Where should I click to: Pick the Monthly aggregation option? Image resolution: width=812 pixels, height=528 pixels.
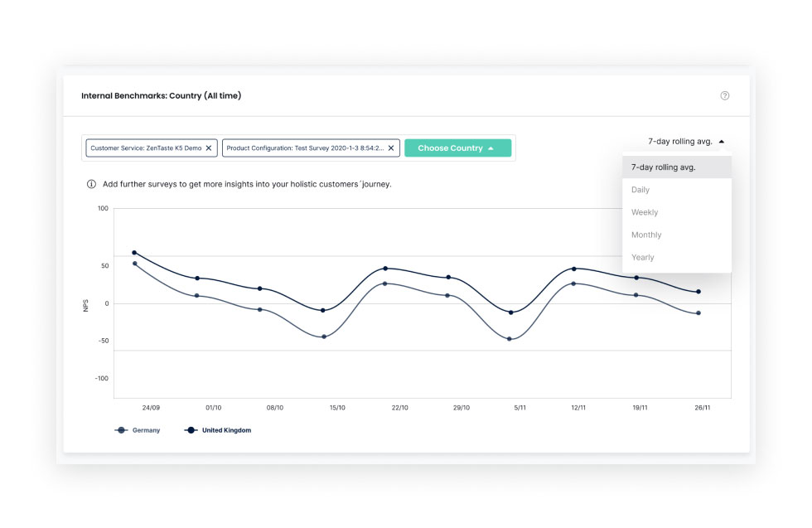676,235
